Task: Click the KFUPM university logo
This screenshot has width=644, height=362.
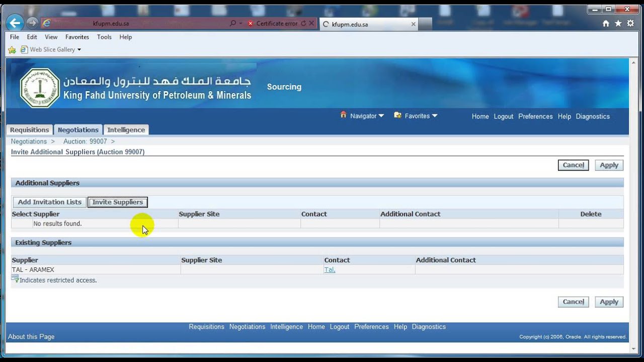Action: [40, 87]
